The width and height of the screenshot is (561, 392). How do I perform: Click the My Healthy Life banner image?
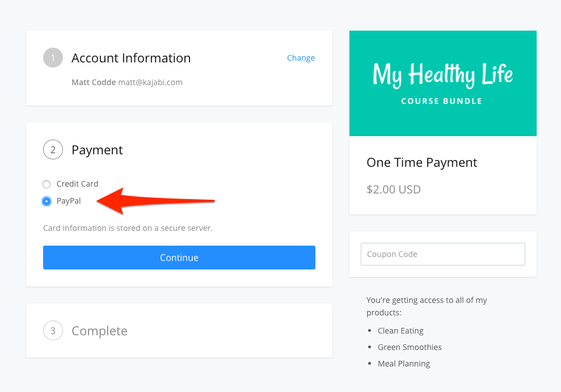[442, 83]
